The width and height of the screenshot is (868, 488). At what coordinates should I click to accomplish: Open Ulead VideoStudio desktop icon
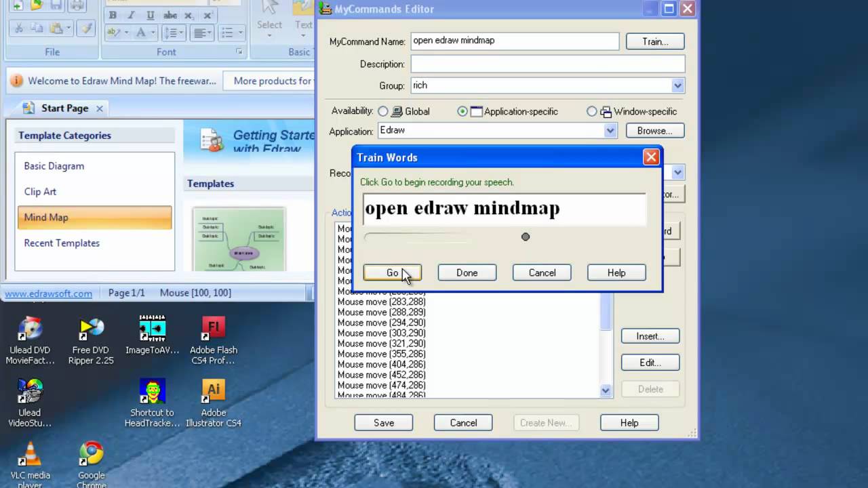pyautogui.click(x=30, y=403)
